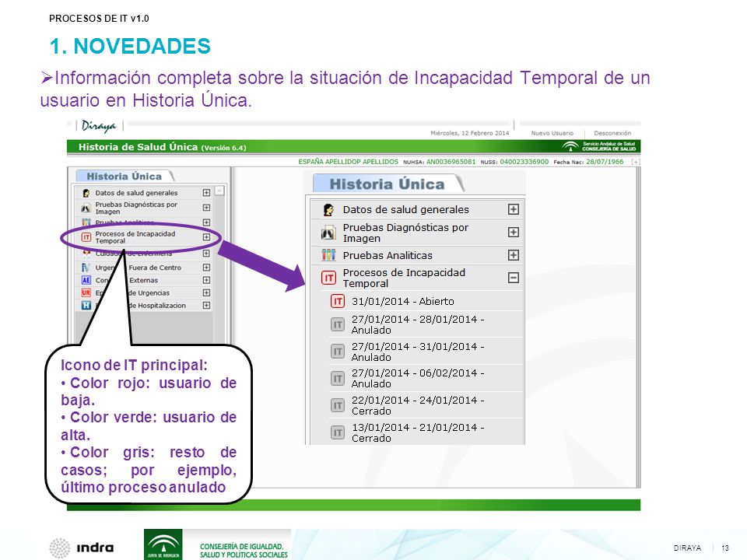Screen dimensions: 747x560
Task: Expand Episodios de Urgencias section
Action: point(206,293)
